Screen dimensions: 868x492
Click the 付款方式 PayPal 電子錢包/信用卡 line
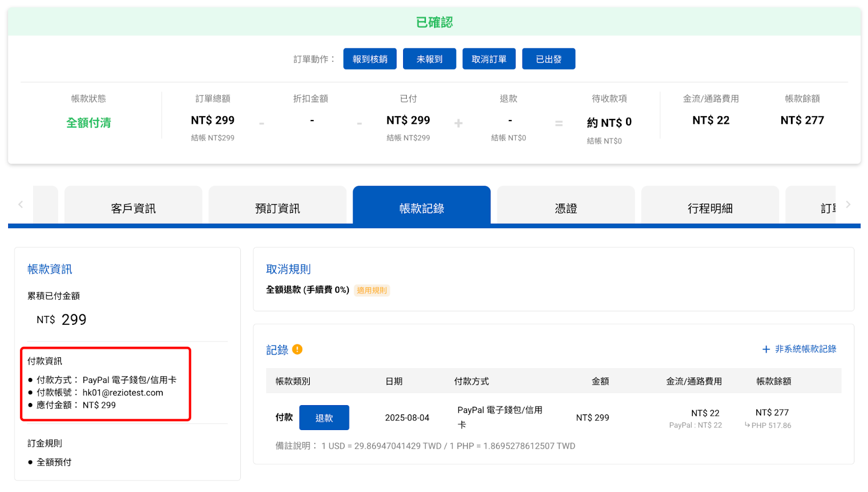[x=106, y=380]
